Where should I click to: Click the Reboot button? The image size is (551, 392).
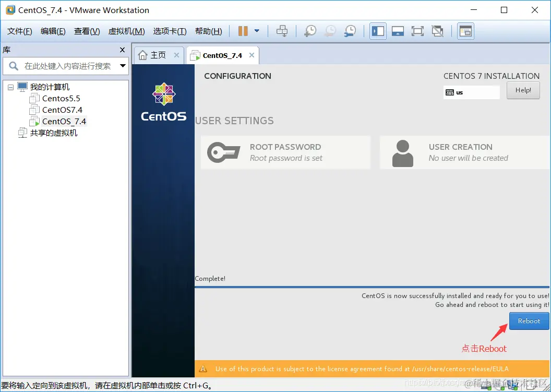coord(529,321)
